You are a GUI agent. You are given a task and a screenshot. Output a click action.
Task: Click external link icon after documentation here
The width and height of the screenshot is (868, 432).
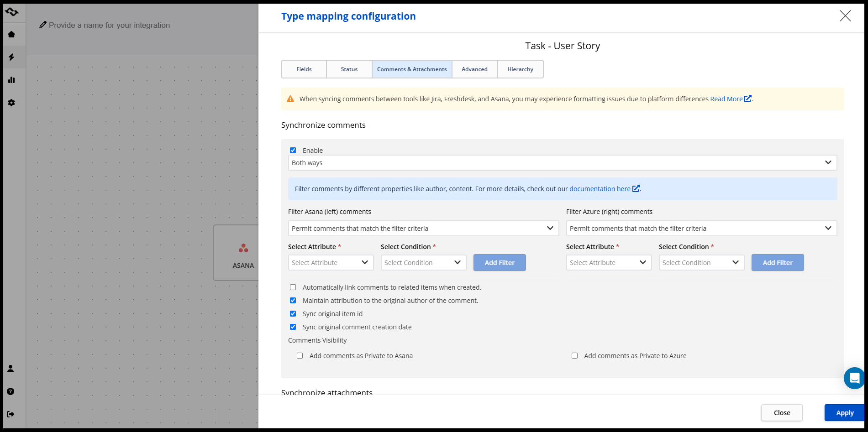tap(636, 188)
